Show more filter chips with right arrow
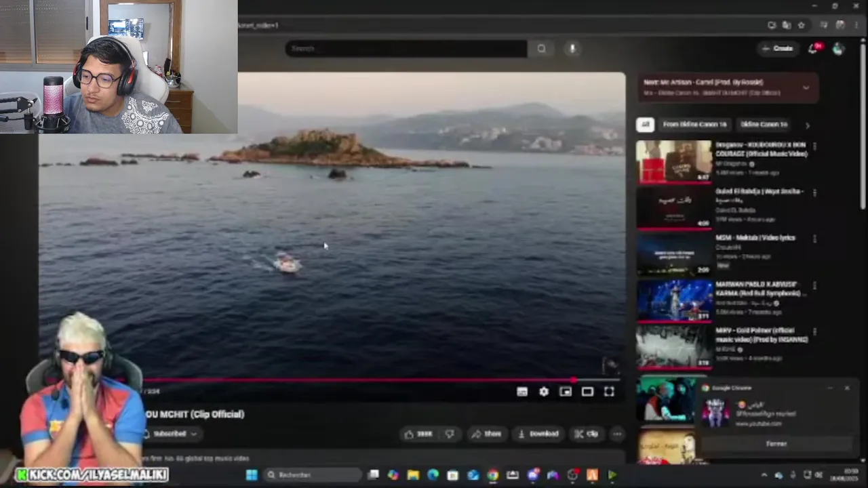 pyautogui.click(x=807, y=125)
